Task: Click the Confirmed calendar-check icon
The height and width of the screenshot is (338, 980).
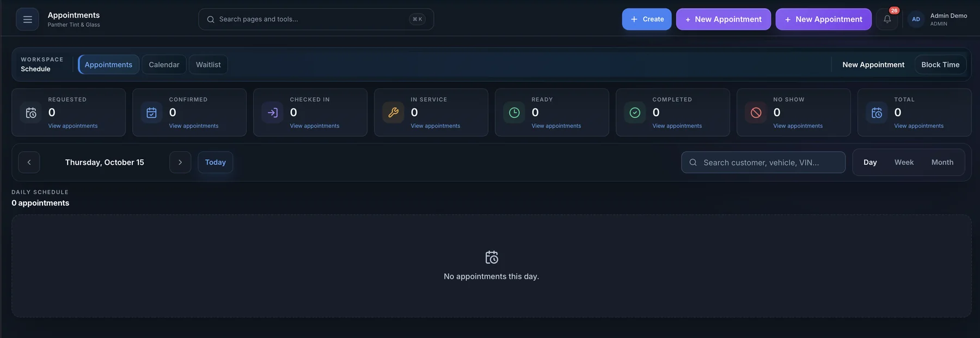Action: [152, 113]
